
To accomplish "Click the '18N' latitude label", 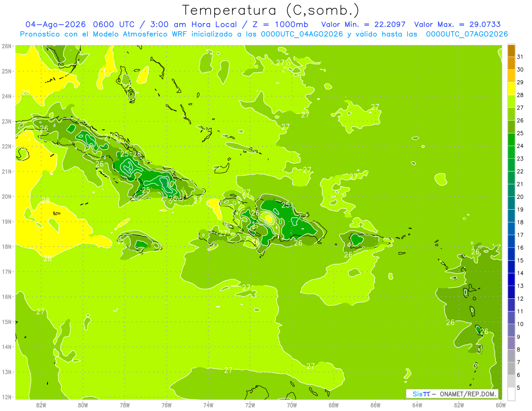I will [x=7, y=247].
